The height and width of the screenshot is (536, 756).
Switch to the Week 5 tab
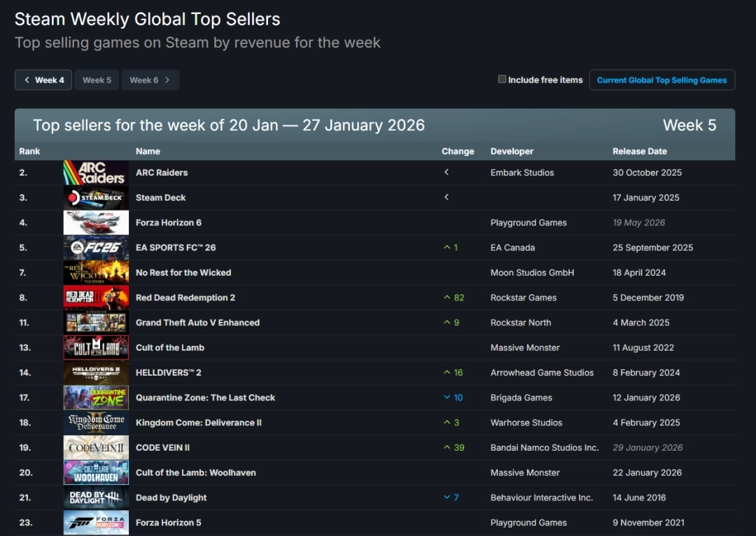click(97, 80)
